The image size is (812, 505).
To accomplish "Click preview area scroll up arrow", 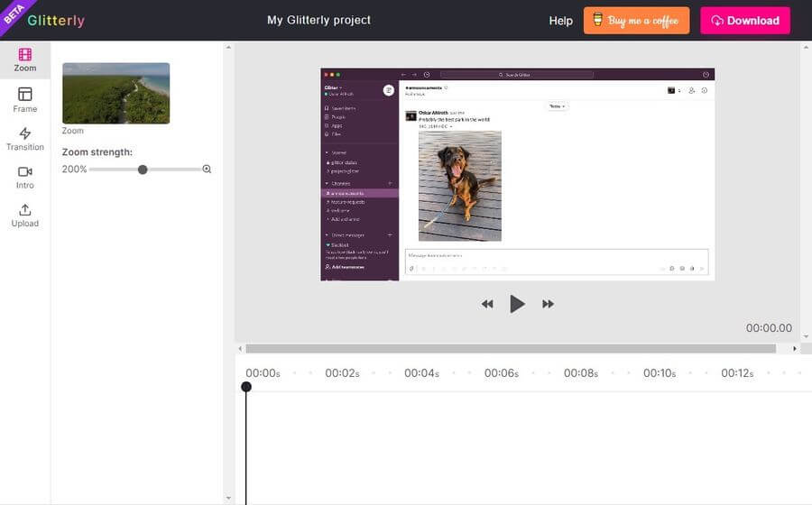I will [x=806, y=47].
